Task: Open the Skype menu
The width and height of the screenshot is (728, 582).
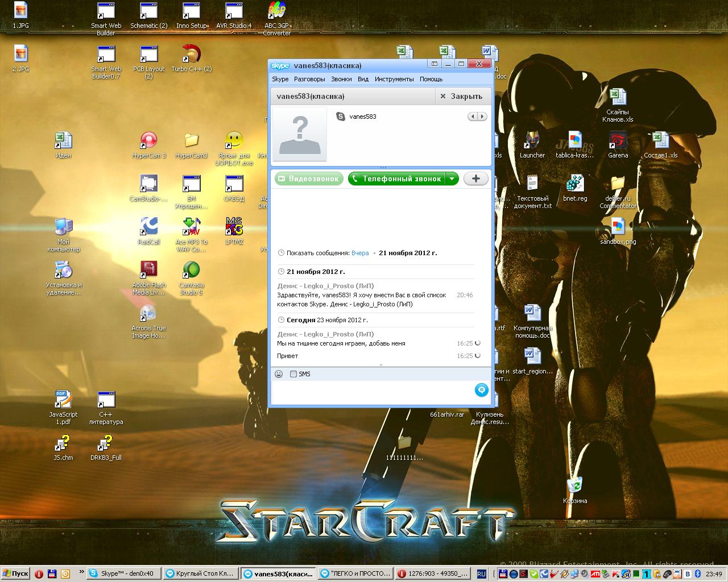Action: point(280,79)
